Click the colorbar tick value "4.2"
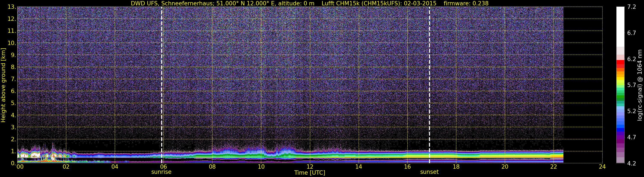 (632, 163)
